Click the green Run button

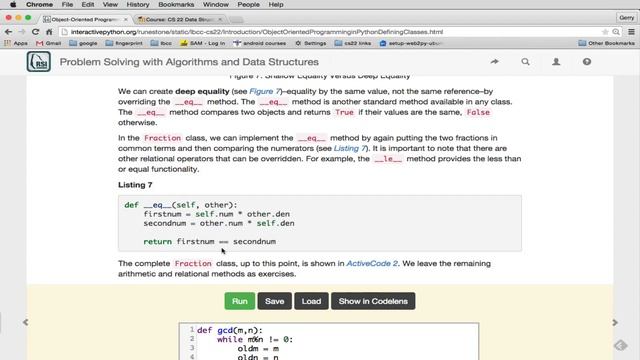click(240, 301)
